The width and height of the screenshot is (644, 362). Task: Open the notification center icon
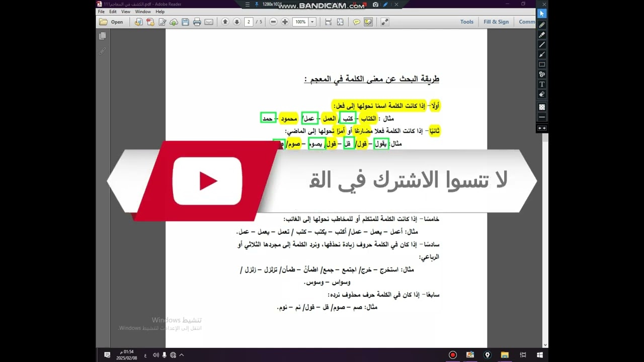[x=107, y=355]
